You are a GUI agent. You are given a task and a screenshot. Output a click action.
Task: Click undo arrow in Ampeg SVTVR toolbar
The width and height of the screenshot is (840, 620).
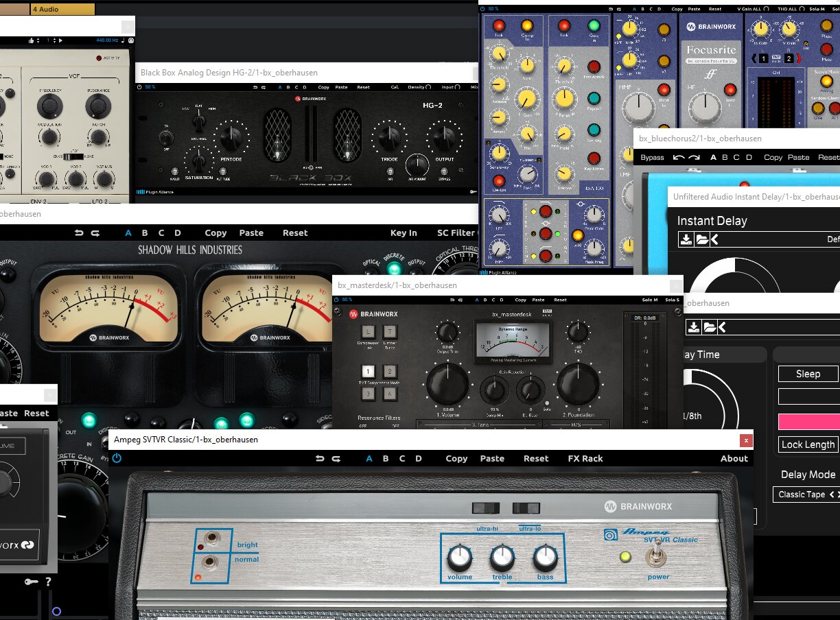(x=319, y=459)
